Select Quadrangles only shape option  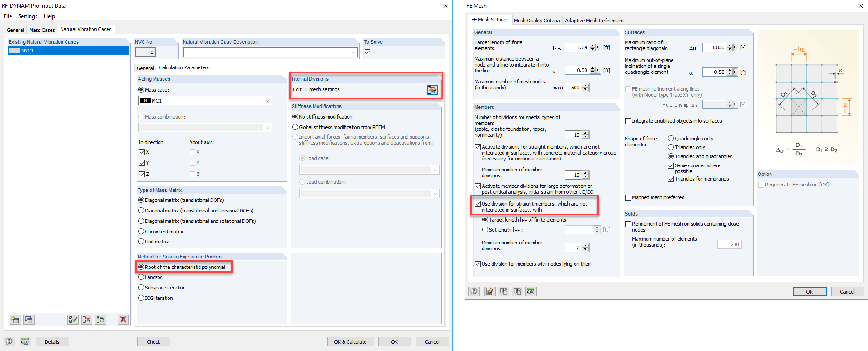click(x=690, y=139)
